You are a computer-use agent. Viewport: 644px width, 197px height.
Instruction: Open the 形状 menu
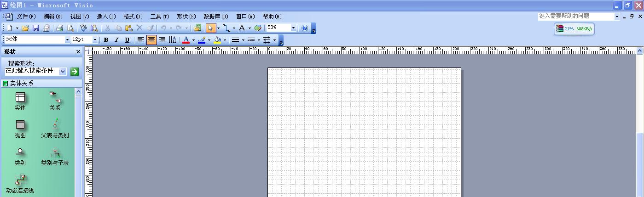point(186,17)
